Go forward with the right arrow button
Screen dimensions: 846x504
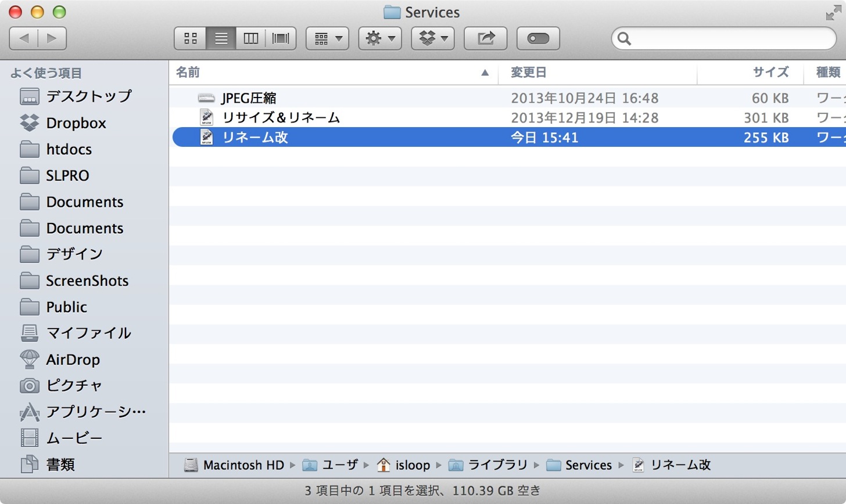point(52,38)
